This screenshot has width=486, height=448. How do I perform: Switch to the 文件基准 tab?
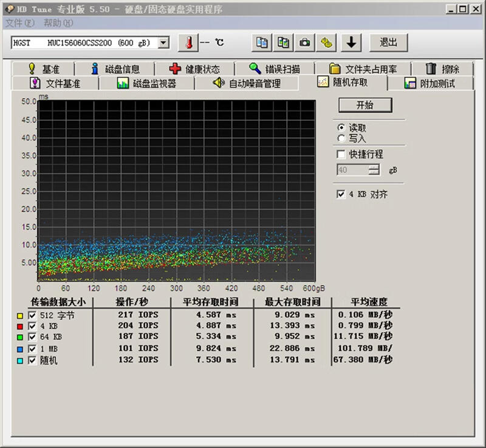click(x=55, y=83)
